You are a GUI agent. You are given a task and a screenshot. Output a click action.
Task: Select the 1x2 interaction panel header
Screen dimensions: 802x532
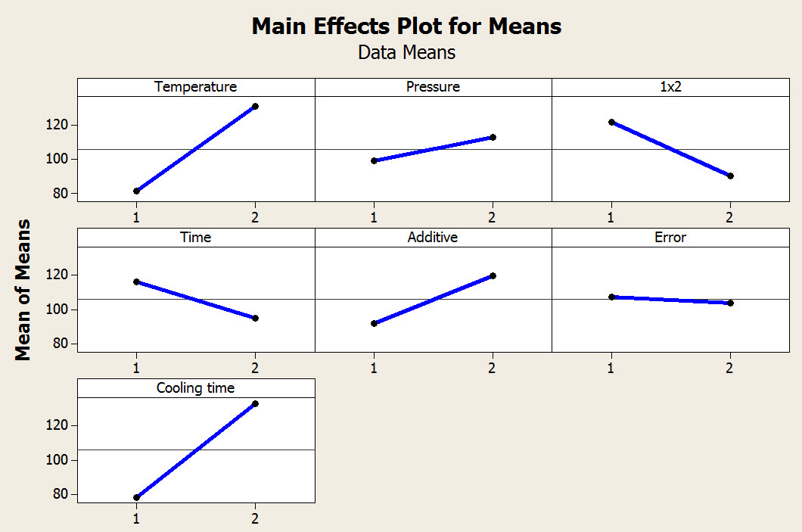(x=670, y=87)
